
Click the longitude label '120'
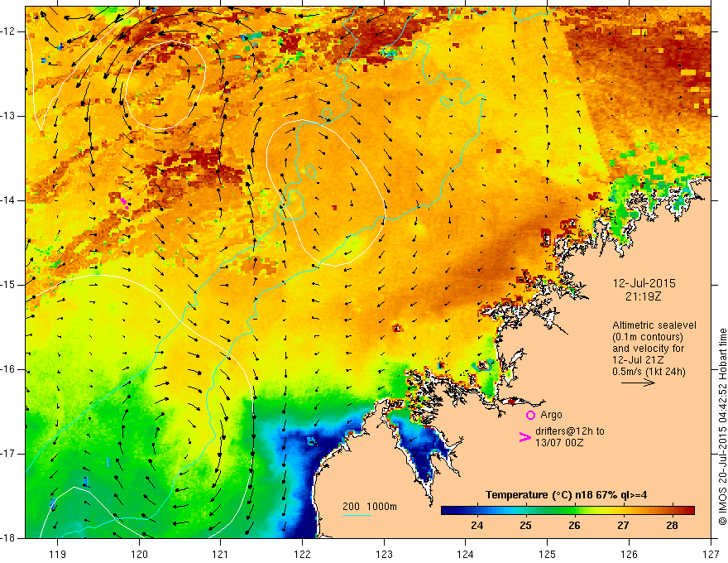click(139, 555)
